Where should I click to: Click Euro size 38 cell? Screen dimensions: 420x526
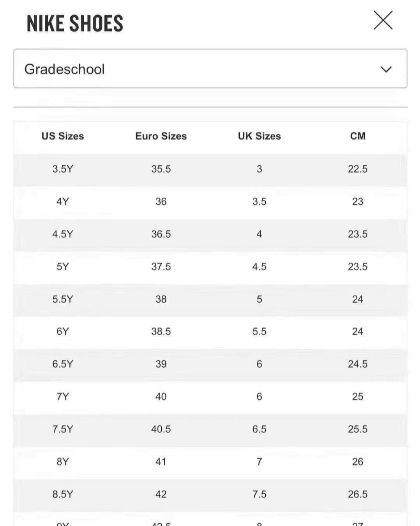coord(161,299)
